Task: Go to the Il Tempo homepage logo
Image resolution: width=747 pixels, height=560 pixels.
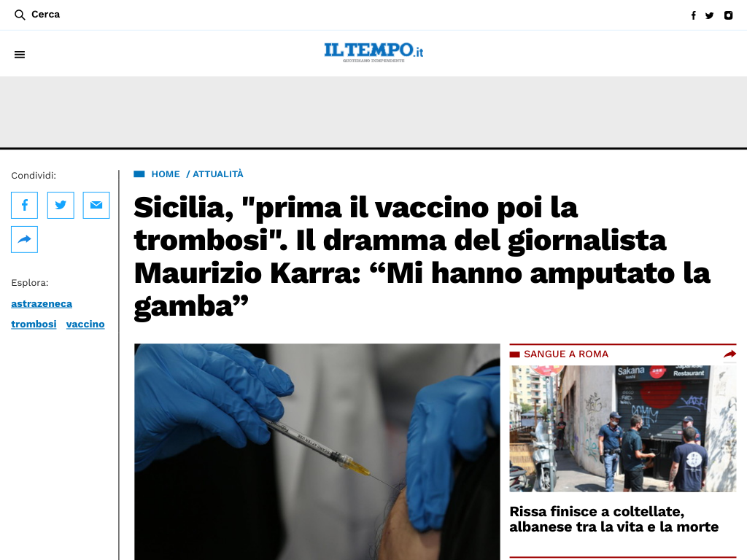Action: 373,52
